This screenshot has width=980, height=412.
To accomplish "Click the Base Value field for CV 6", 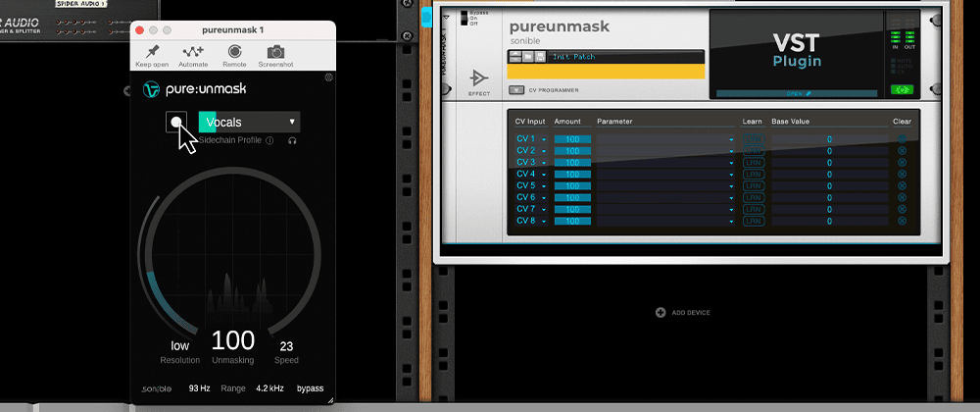I will coord(829,197).
